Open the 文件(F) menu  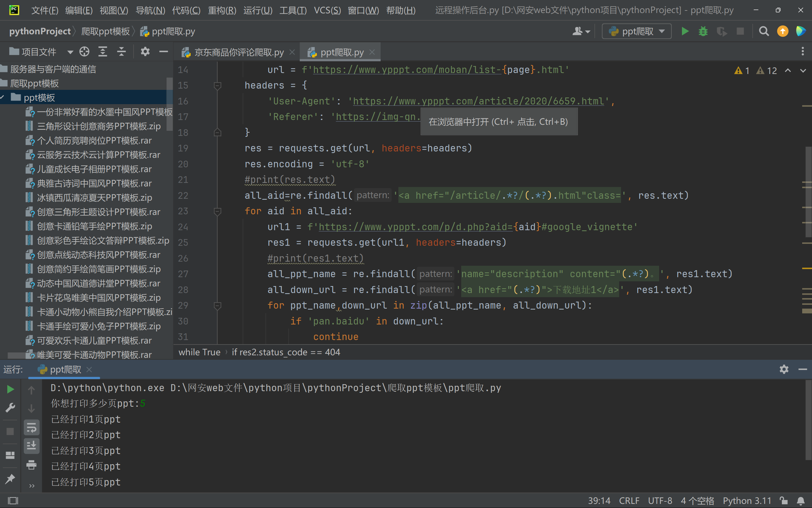45,10
